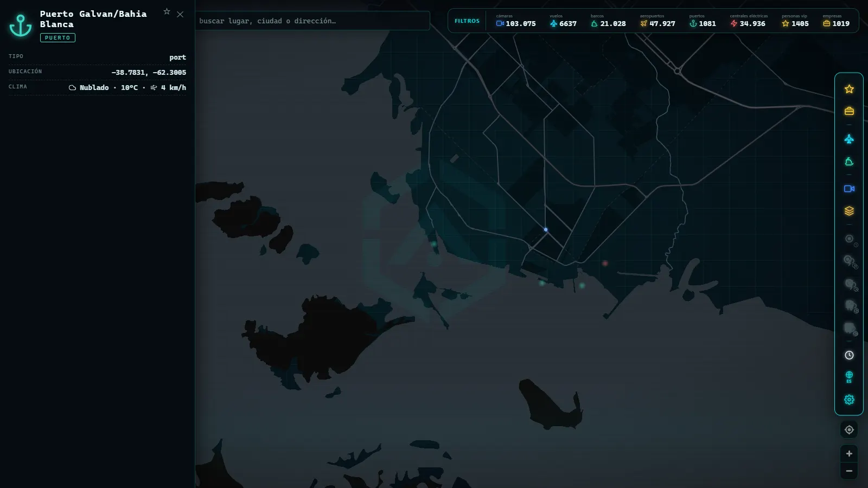The image size is (868, 488).
Task: Select the video camera icon in sidebar
Action: coord(849,189)
